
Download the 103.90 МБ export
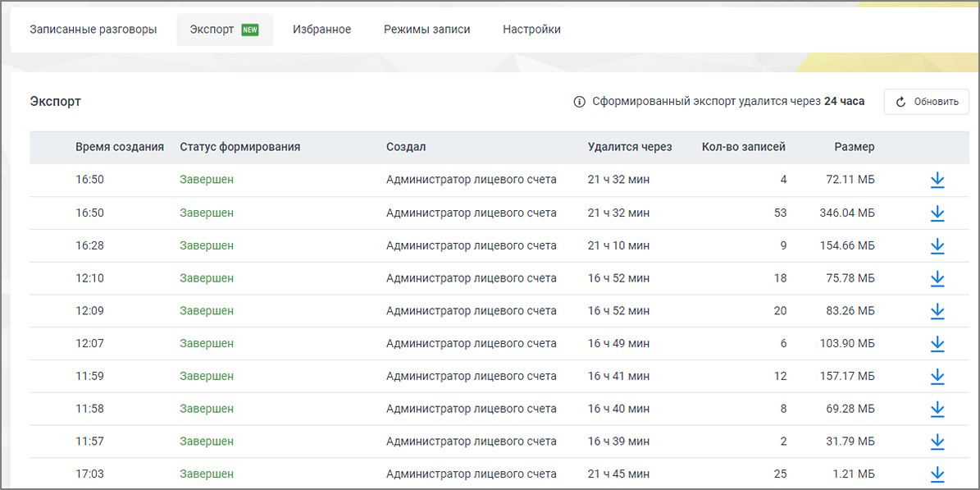pyautogui.click(x=937, y=344)
